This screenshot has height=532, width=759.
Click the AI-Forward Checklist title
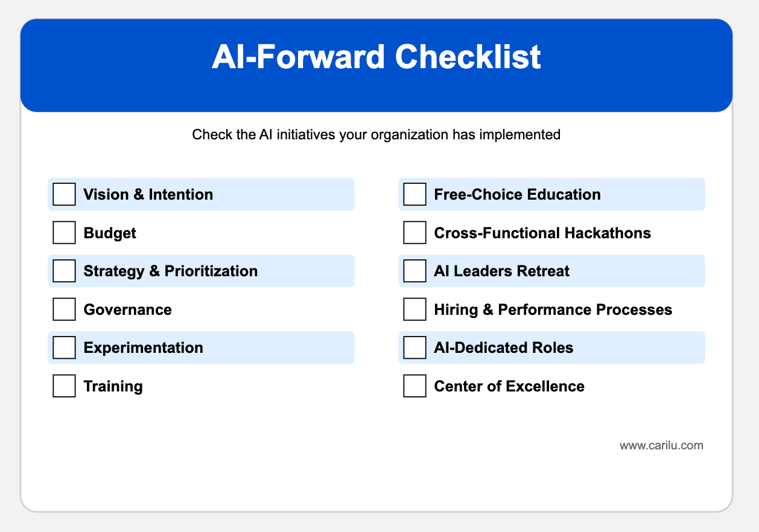[x=376, y=58]
